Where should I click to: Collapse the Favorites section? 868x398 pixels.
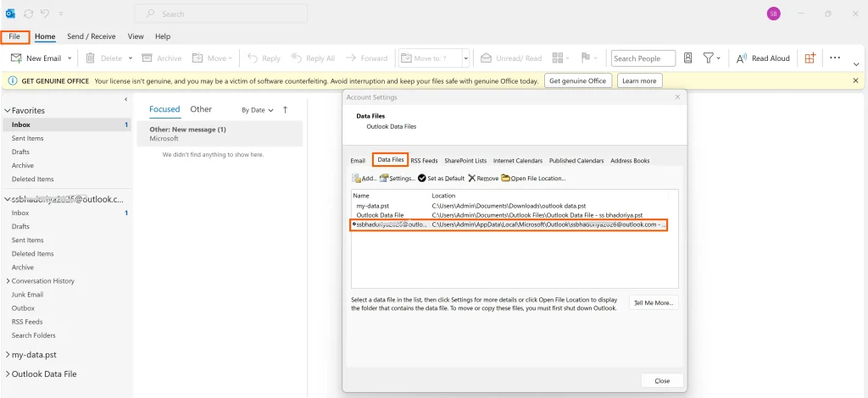coord(8,111)
